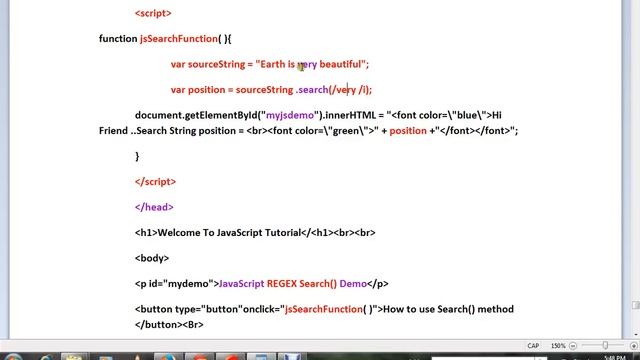Click the word 'function' keyword
The height and width of the screenshot is (360, 640).
click(118, 39)
